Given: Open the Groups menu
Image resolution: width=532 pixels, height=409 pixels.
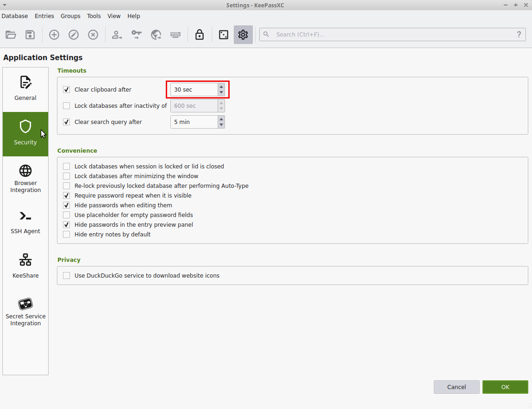Looking at the screenshot, I should tap(70, 16).
